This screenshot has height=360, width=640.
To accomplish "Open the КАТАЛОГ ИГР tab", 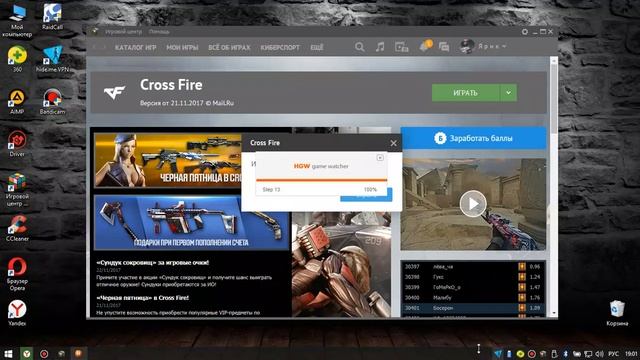I will (136, 47).
